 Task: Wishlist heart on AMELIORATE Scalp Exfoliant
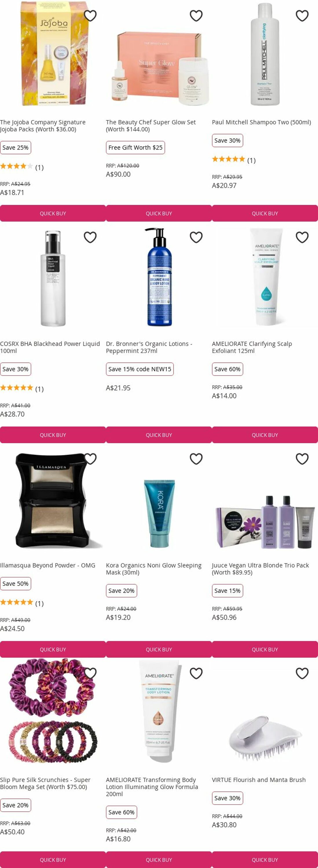[302, 237]
